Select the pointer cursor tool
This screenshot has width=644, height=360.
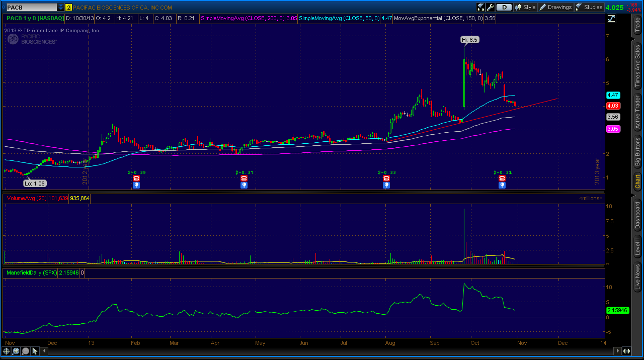click(35, 351)
